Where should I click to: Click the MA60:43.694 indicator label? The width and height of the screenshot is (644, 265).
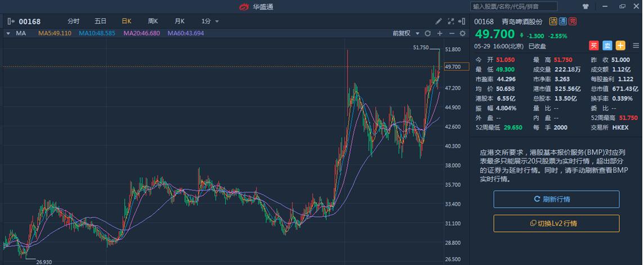[186, 33]
